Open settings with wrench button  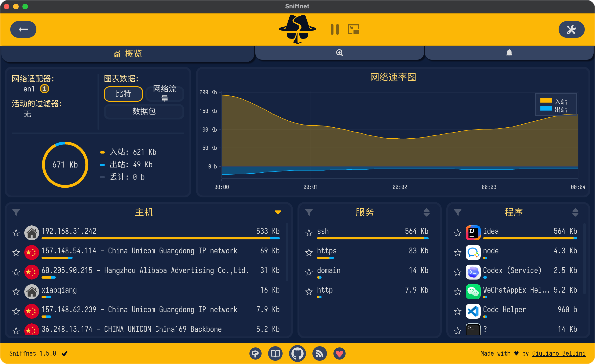pos(571,29)
